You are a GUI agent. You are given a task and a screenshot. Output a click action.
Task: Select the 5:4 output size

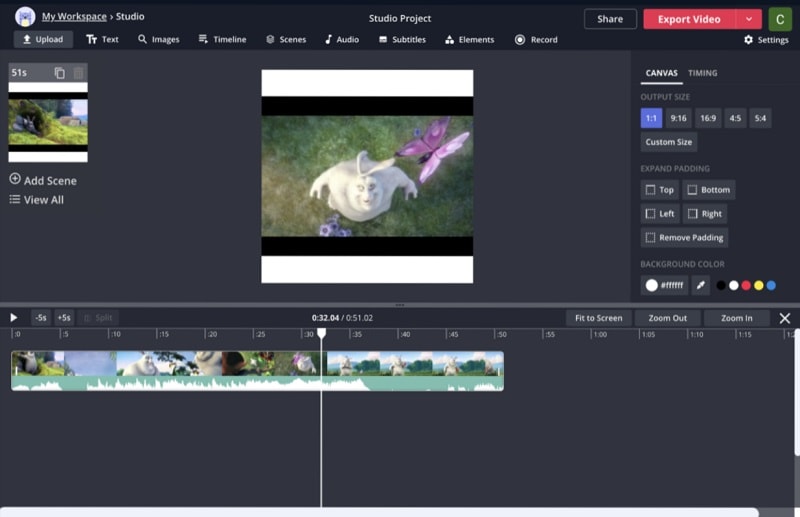click(x=760, y=118)
